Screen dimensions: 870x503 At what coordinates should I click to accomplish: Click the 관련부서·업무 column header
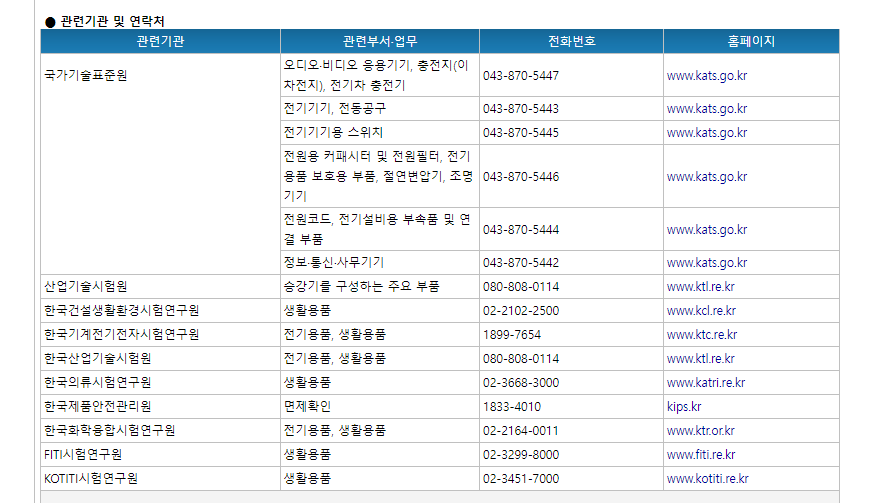click(380, 41)
